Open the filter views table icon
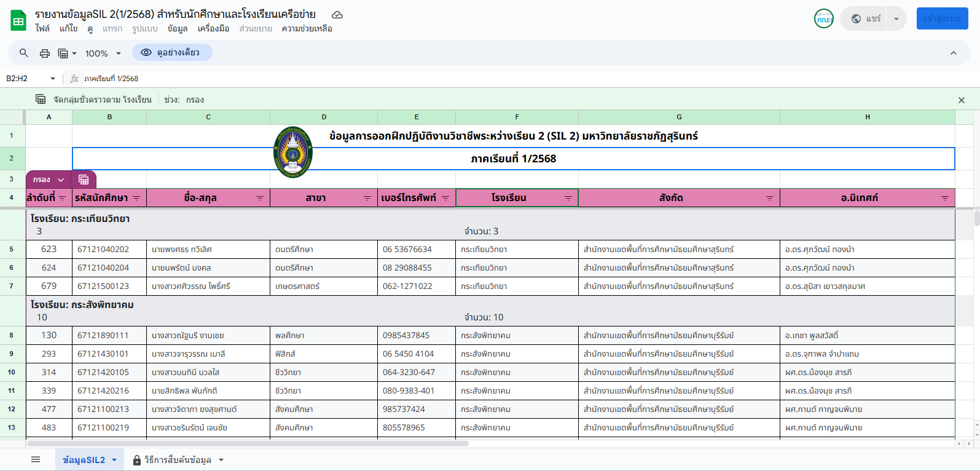The height and width of the screenshot is (471, 980). (63, 53)
